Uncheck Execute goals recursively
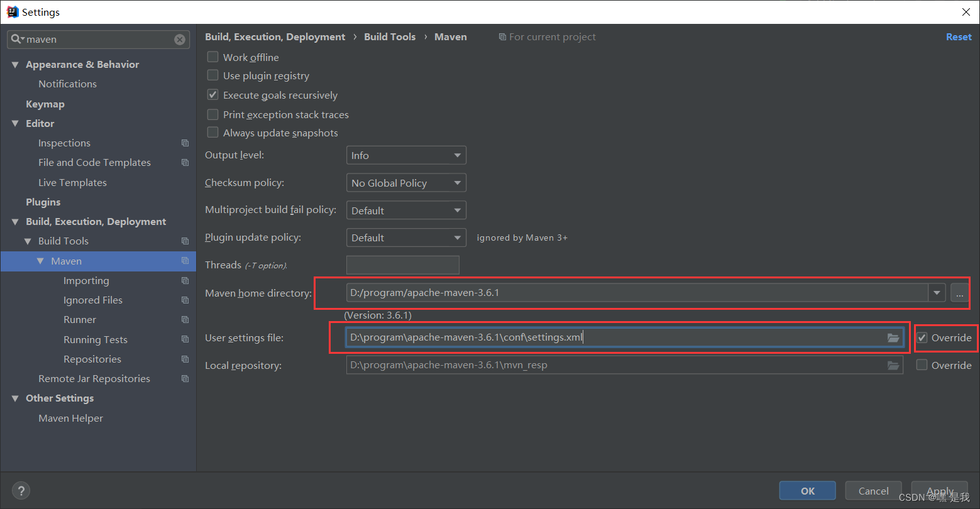The image size is (980, 509). (x=213, y=95)
